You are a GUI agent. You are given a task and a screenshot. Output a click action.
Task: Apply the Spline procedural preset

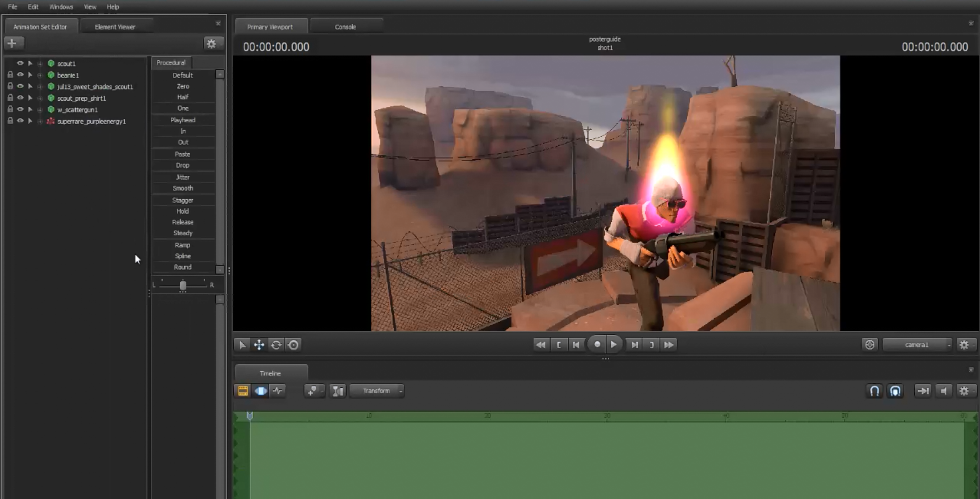[x=183, y=256]
